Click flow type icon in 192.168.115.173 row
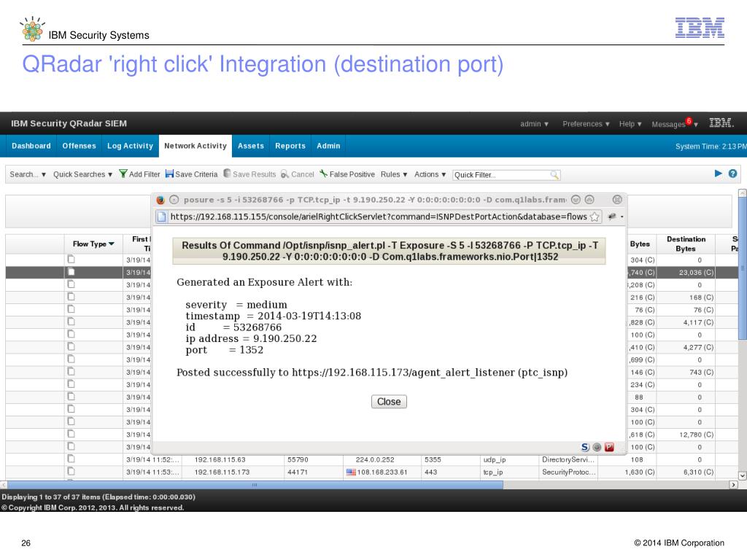 click(x=71, y=471)
